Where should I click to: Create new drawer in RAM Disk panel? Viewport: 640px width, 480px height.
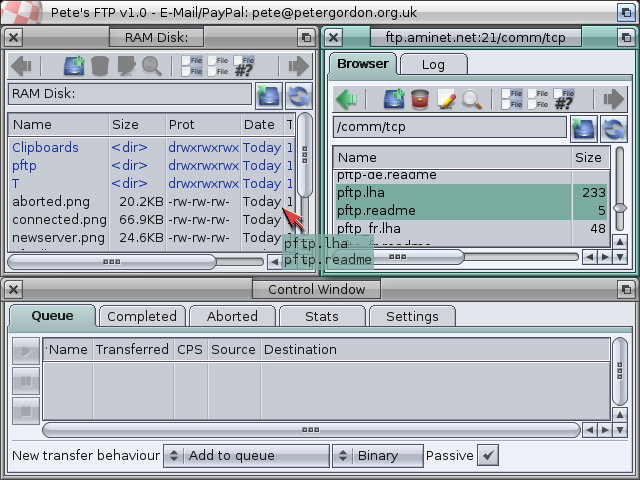click(74, 66)
